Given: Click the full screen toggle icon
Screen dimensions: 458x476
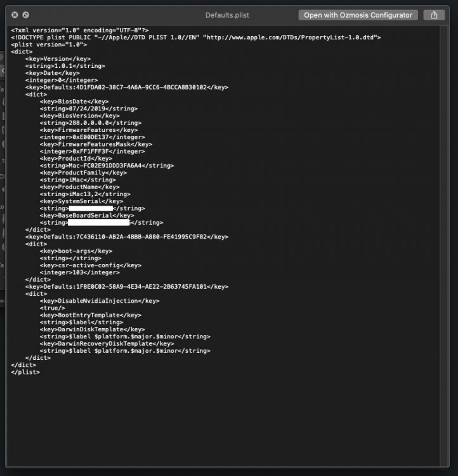Looking at the screenshot, I should 26,15.
